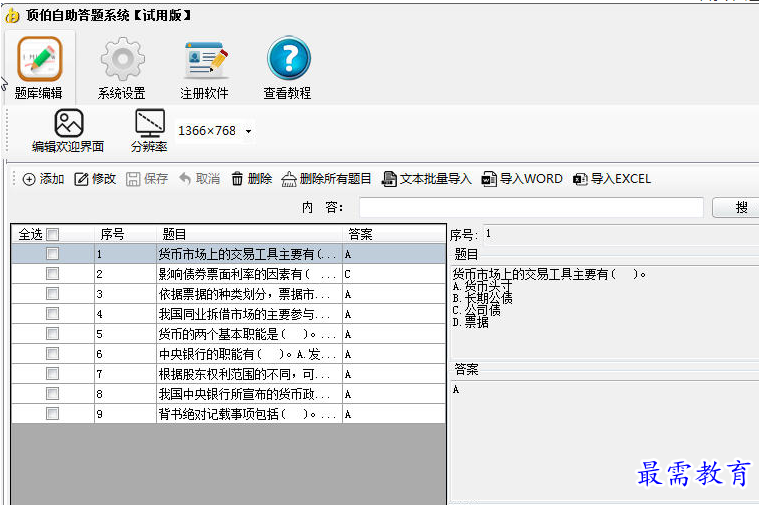This screenshot has width=759, height=505.
Task: Click the 序号 field showing 1
Action: point(621,234)
